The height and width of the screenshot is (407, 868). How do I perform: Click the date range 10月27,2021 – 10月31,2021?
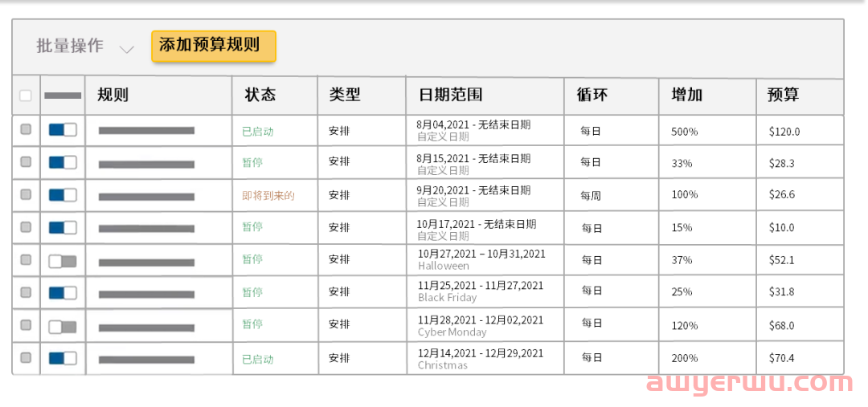481,254
